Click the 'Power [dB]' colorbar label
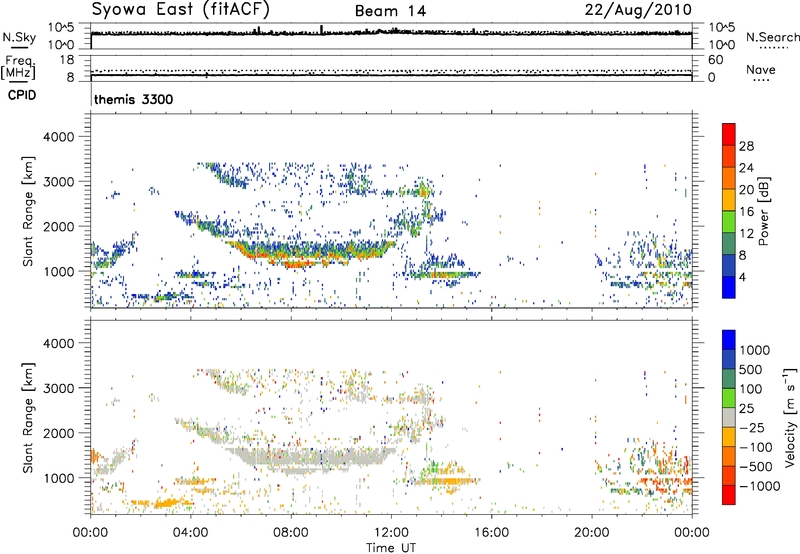Viewport: 800px width, 554px height. tap(763, 211)
